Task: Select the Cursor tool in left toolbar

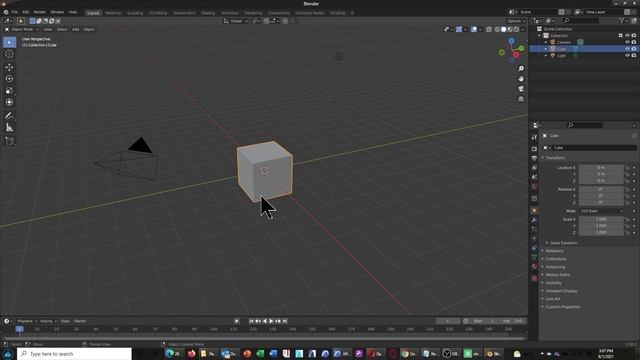Action: [9, 54]
